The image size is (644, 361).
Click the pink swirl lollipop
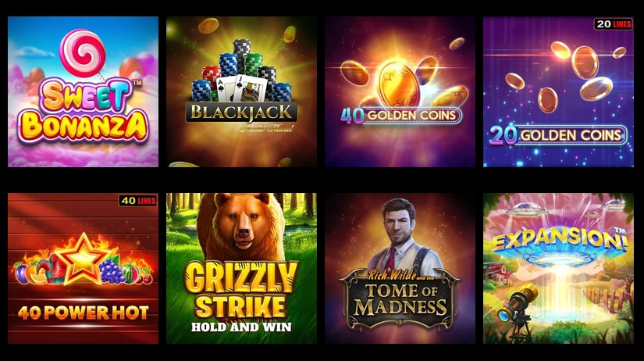[x=83, y=53]
